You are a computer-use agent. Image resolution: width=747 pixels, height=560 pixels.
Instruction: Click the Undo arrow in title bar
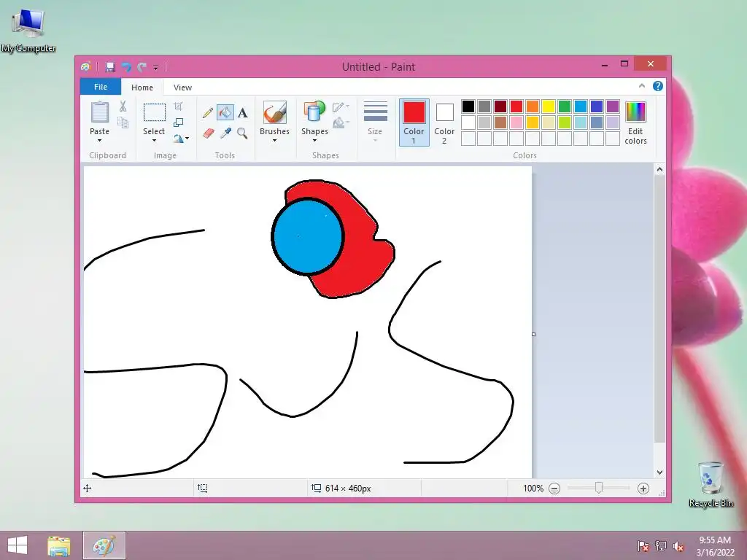[126, 67]
